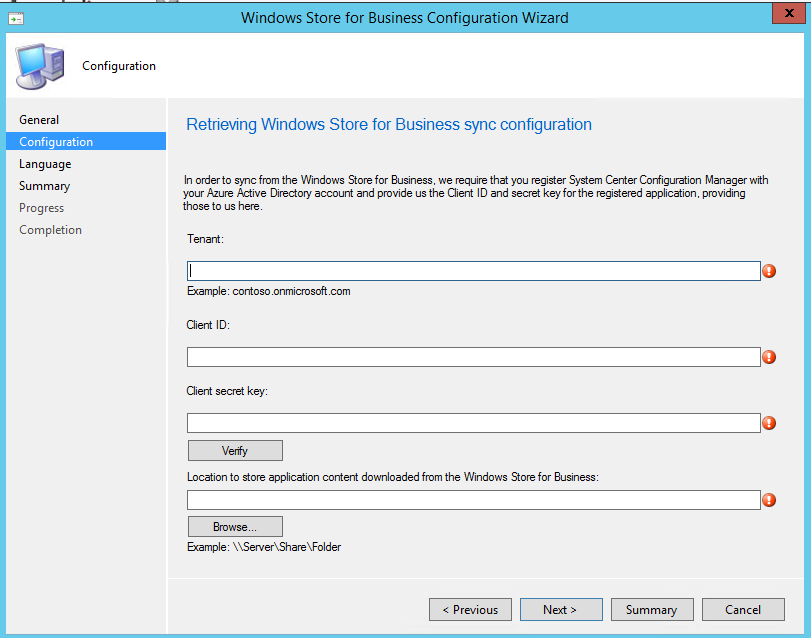Click into the Client ID input box
The width and height of the screenshot is (811, 638).
[473, 357]
